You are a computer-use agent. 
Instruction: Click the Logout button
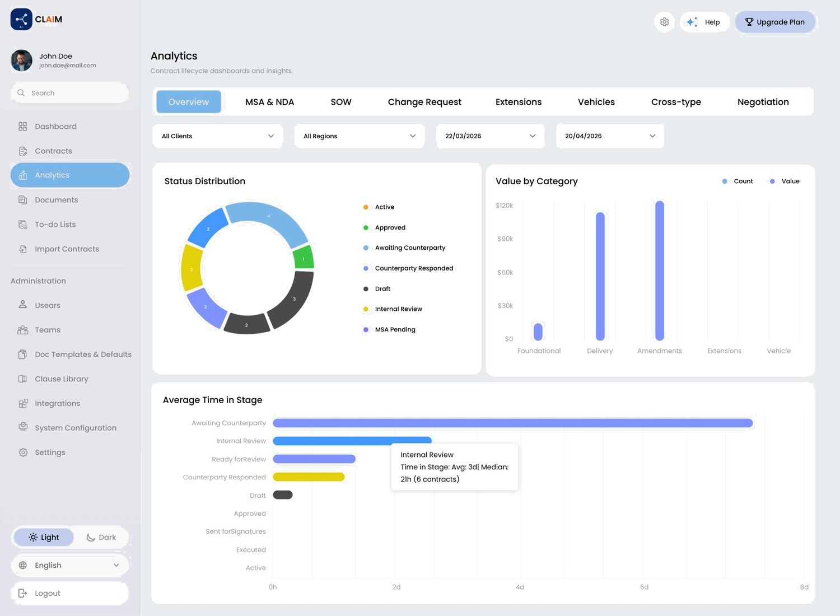pos(70,594)
